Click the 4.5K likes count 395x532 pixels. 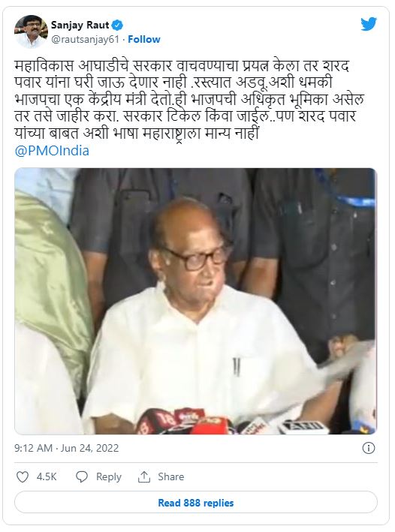pos(47,476)
